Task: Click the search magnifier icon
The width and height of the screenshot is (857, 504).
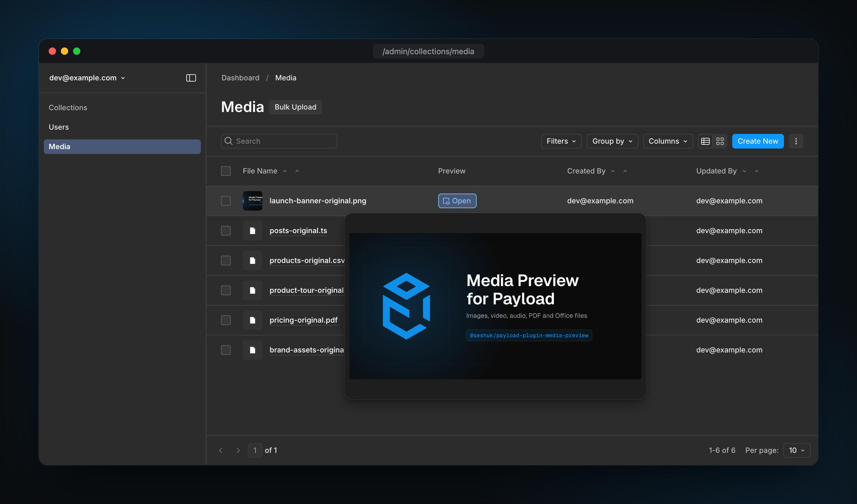Action: (x=229, y=141)
